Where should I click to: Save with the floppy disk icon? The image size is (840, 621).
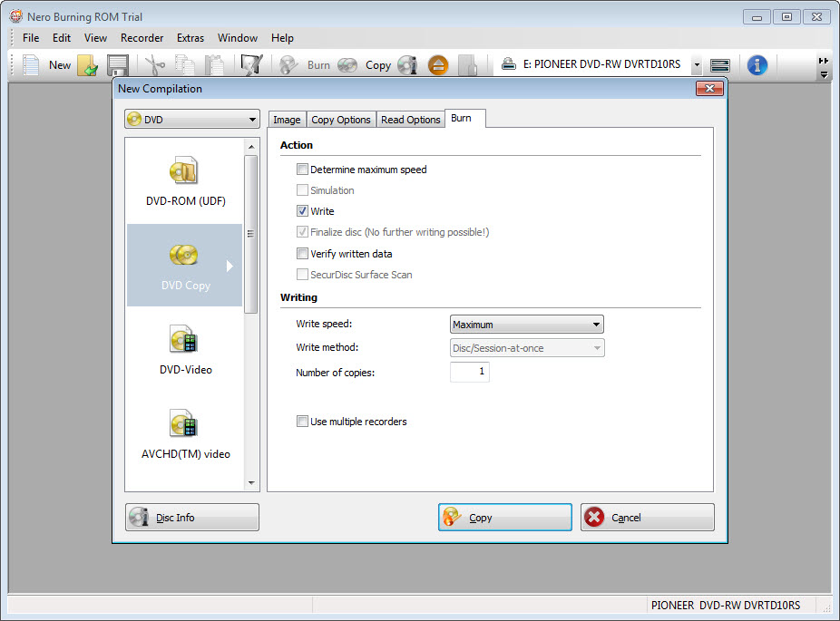(x=117, y=65)
